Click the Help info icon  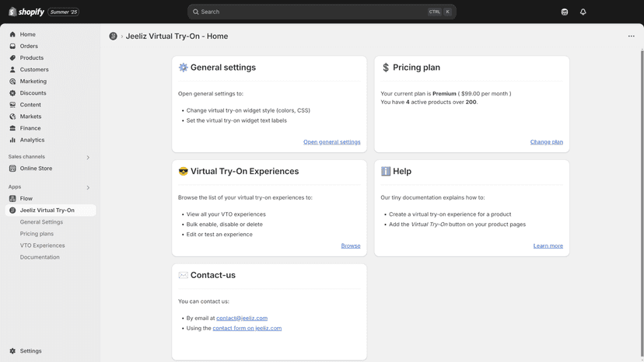(386, 171)
